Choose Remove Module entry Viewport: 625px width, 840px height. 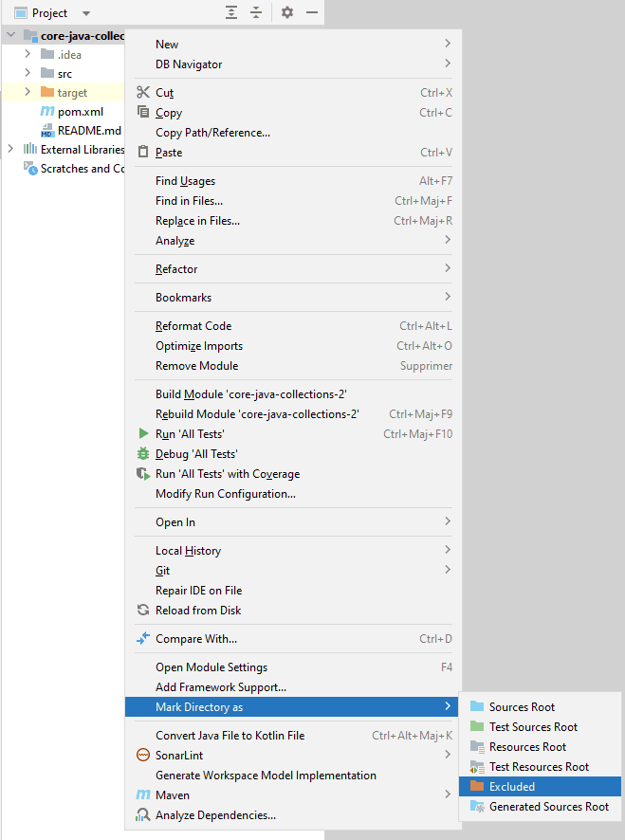coord(293,365)
